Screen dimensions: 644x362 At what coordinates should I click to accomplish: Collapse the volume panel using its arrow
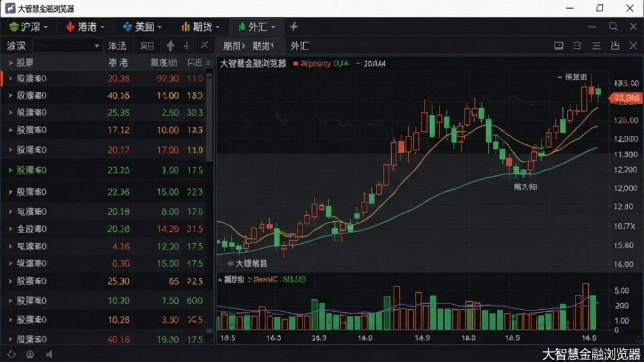click(219, 280)
